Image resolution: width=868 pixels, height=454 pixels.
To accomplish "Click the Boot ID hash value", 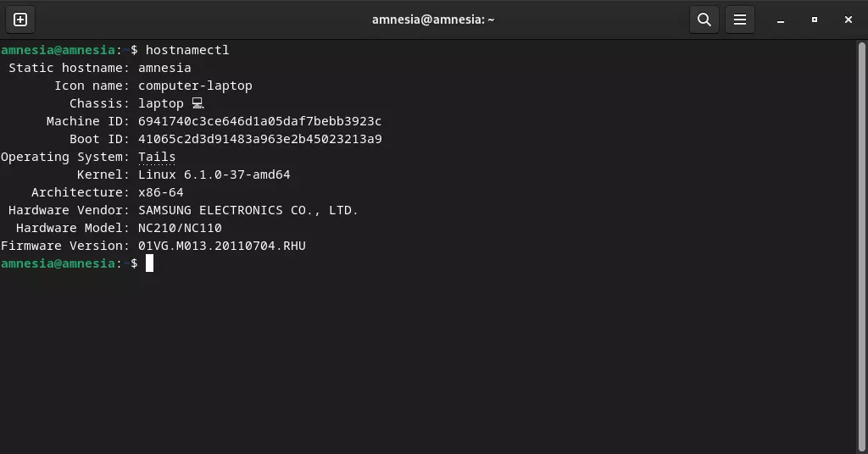I will pyautogui.click(x=259, y=139).
